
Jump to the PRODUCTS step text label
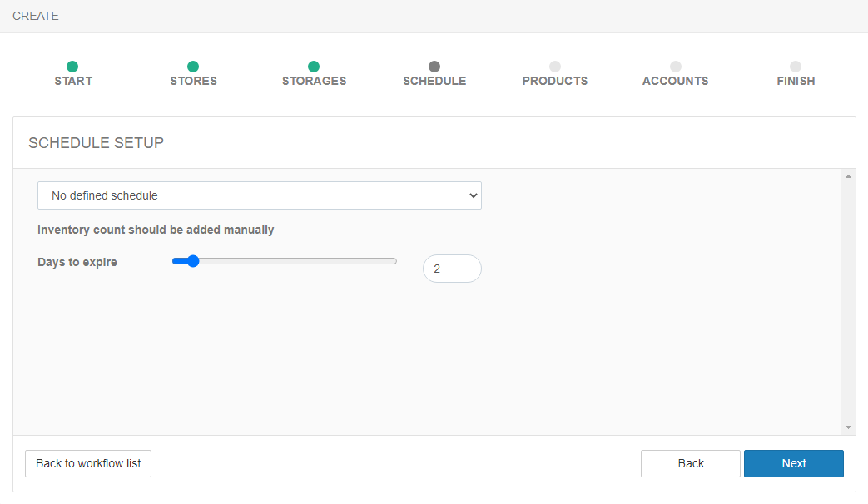(x=555, y=82)
